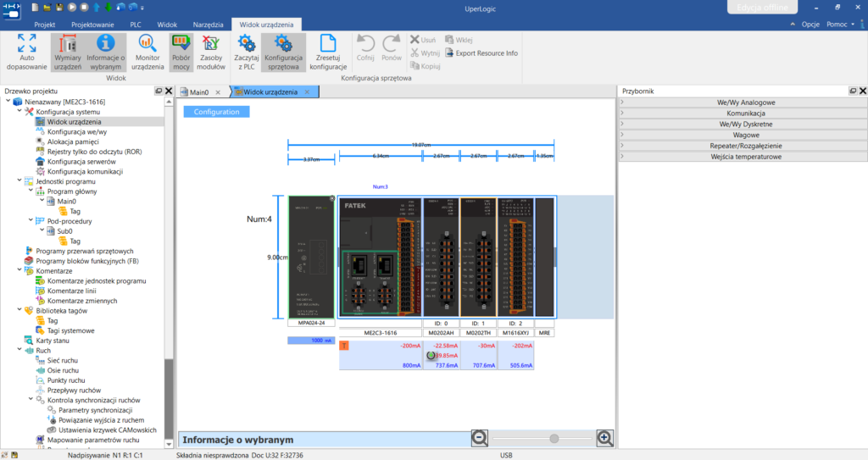Switch to the Main0 document tab
Image resolution: width=868 pixels, height=460 pixels.
coord(198,92)
